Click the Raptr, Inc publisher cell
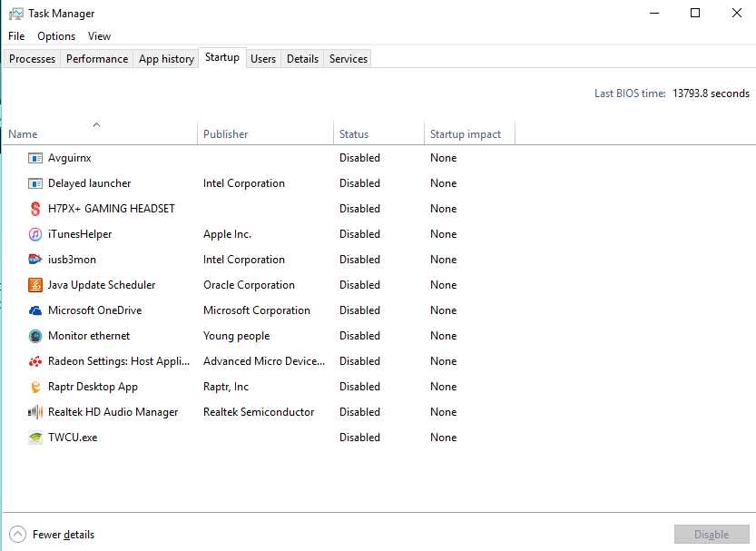 click(226, 387)
